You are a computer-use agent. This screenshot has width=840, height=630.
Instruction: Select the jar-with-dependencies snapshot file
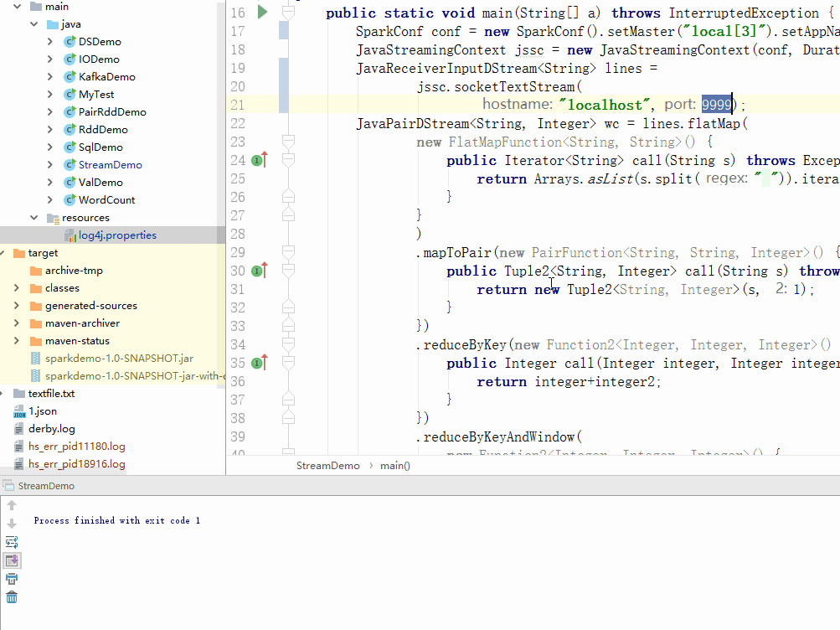tap(134, 376)
